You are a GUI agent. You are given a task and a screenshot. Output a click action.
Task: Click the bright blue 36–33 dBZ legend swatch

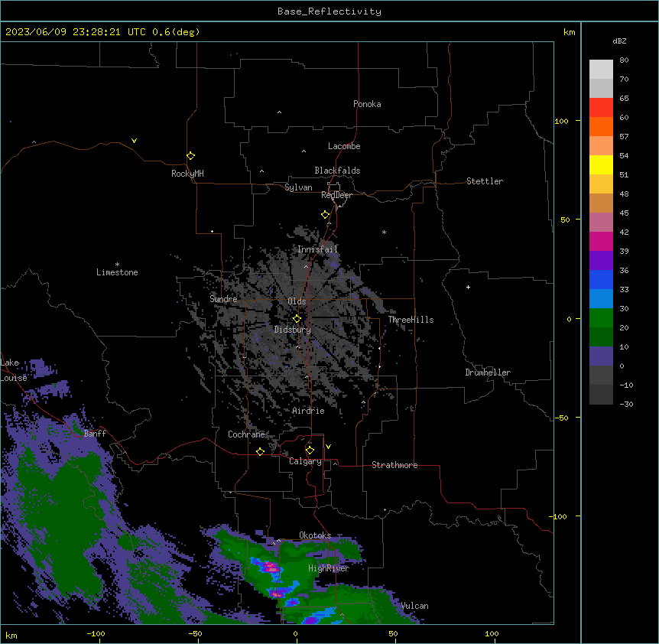pos(601,279)
